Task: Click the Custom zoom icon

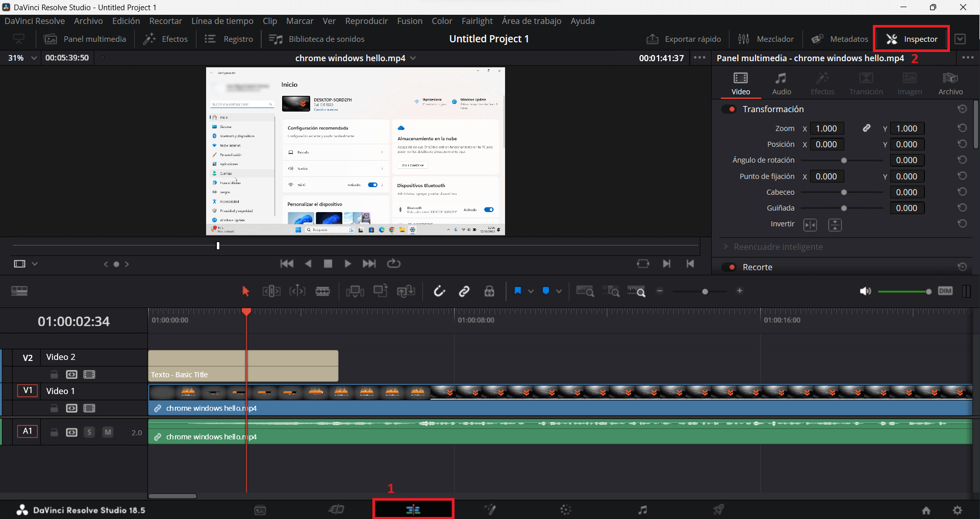Action: tap(636, 291)
